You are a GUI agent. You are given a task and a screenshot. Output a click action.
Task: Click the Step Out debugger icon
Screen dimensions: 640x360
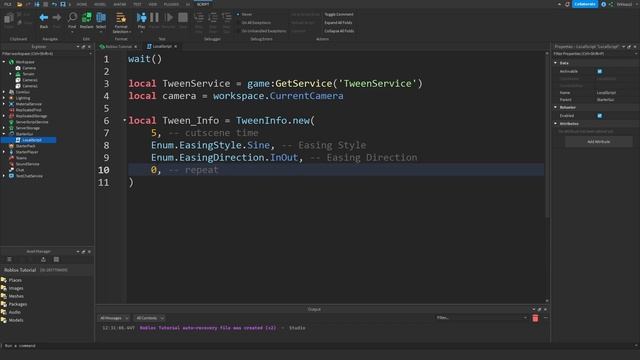pyautogui.click(x=227, y=18)
